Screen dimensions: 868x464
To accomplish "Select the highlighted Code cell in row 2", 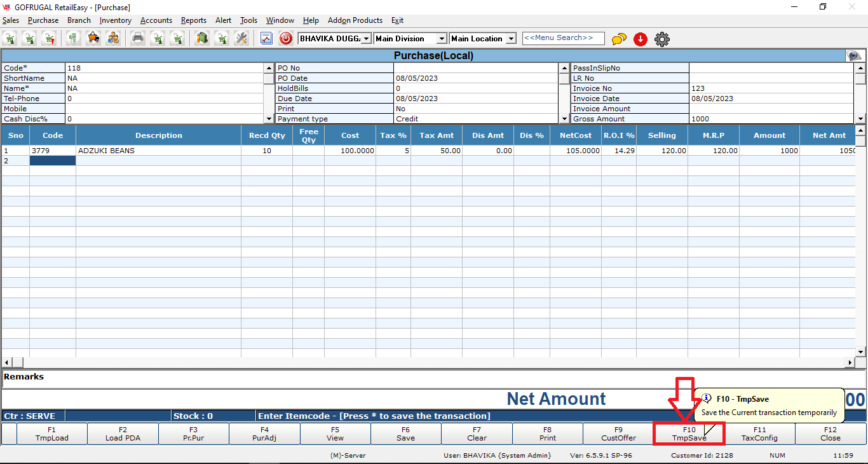I will click(53, 161).
